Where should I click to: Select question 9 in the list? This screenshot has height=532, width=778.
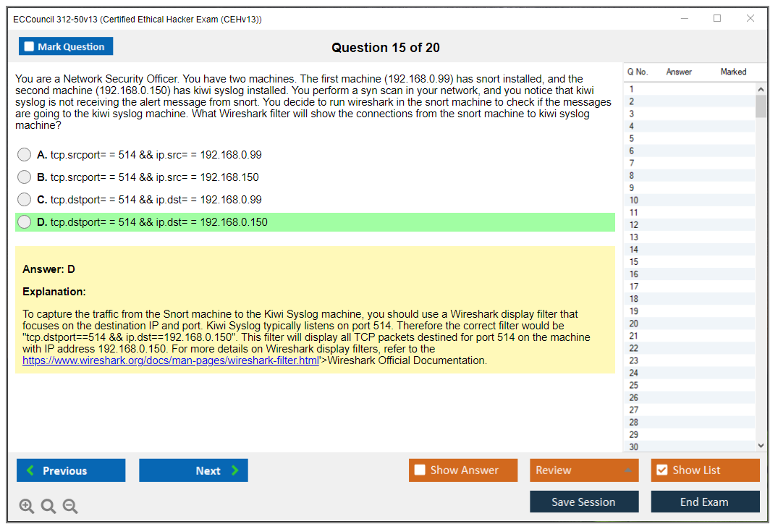[x=690, y=188]
